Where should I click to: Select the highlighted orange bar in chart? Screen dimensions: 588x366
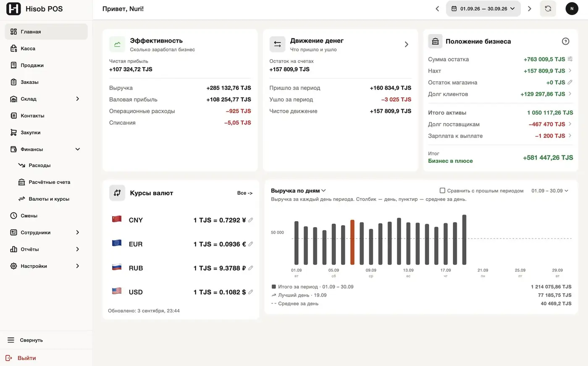click(352, 242)
